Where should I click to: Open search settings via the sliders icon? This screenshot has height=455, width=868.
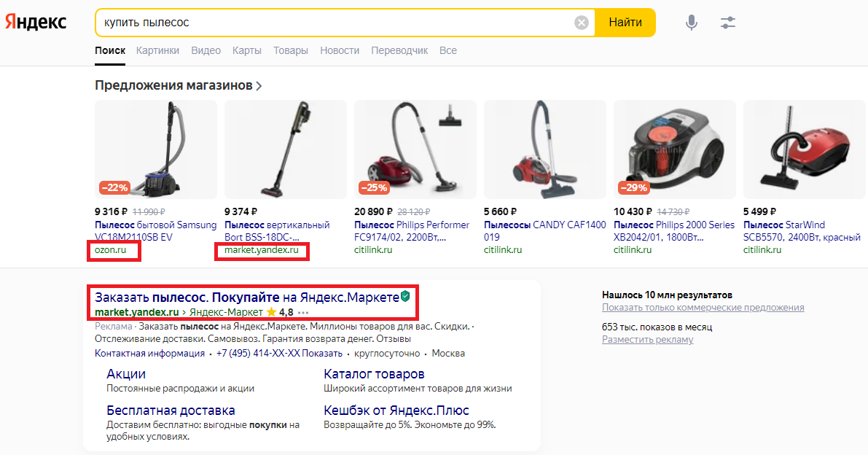728,23
